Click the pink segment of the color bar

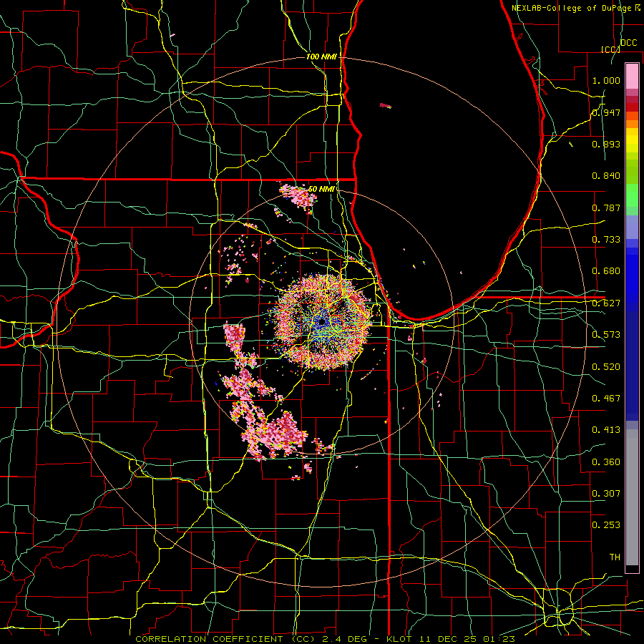(x=632, y=76)
